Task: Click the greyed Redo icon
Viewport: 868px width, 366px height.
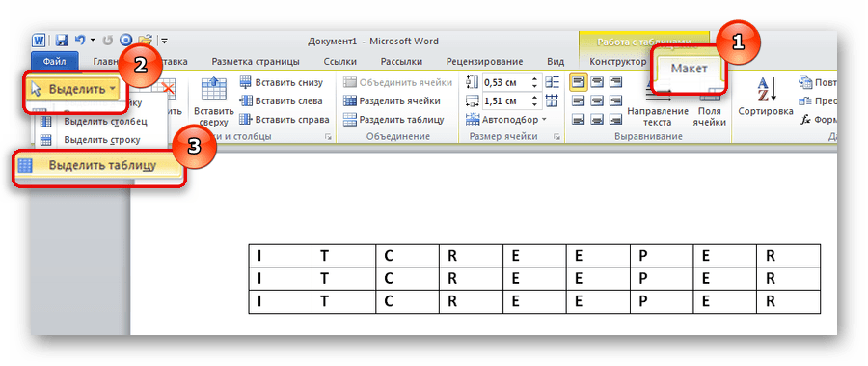Action: point(108,41)
